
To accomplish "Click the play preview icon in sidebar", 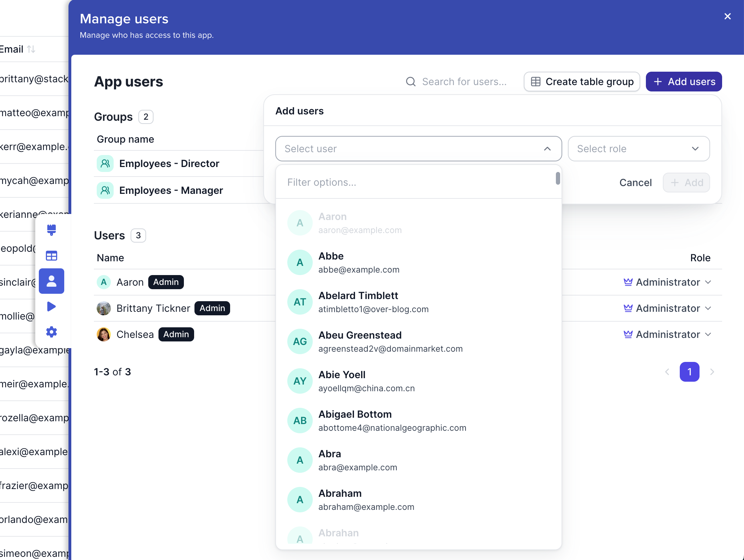I will click(52, 306).
